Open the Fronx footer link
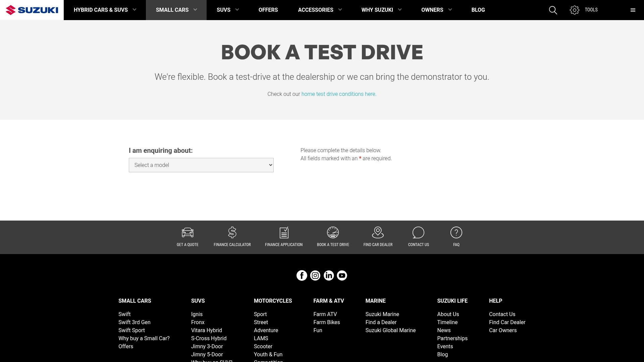644x362 pixels. point(198,322)
